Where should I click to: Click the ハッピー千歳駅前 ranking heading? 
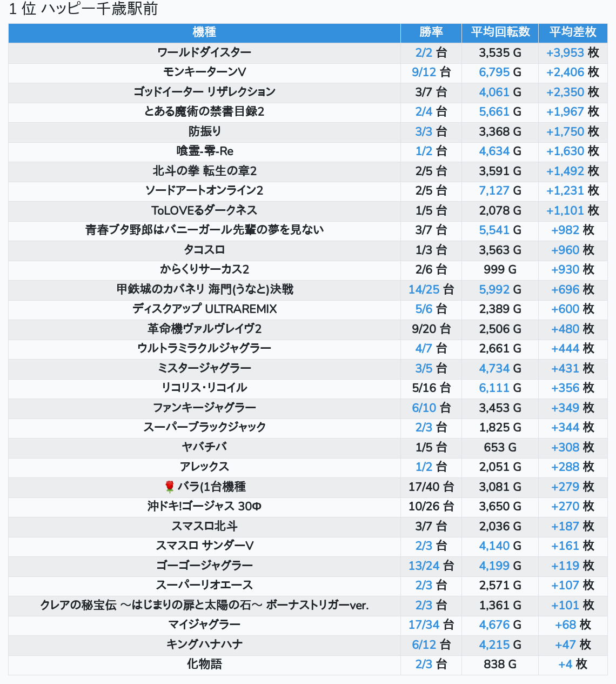(99, 9)
